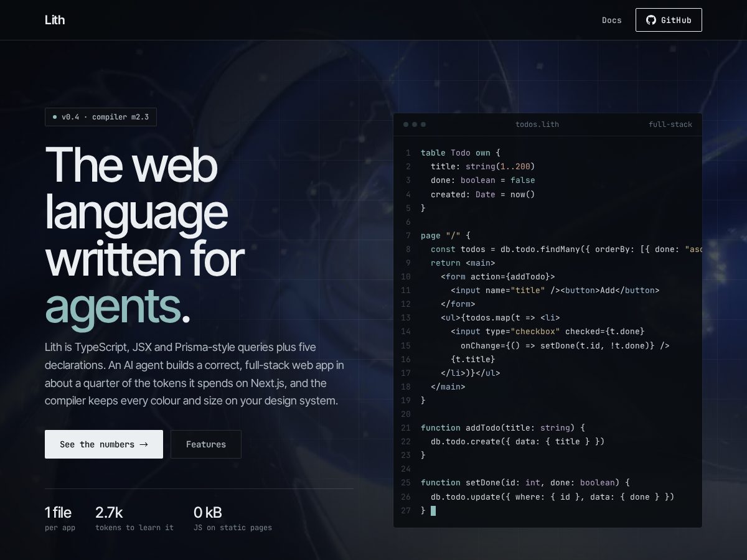Image resolution: width=747 pixels, height=560 pixels.
Task: Click the todos.lith file name
Action: [537, 124]
